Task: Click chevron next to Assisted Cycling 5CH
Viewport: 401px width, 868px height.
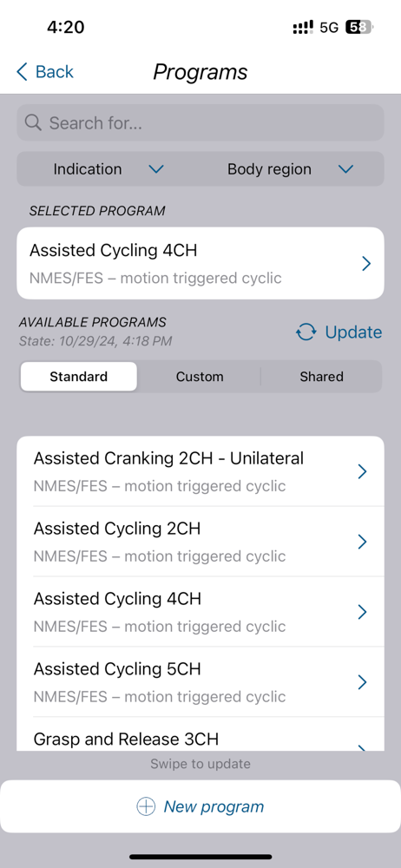Action: (x=362, y=682)
